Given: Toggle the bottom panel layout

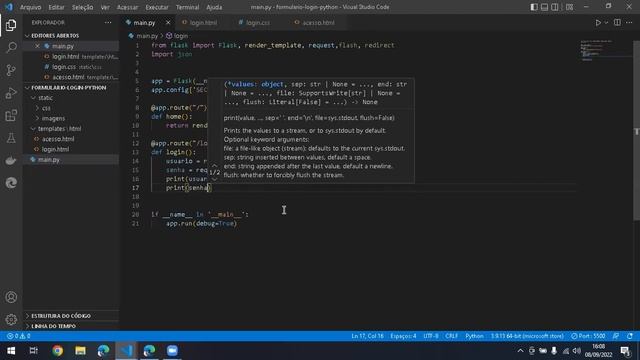Looking at the screenshot, I should [x=544, y=7].
